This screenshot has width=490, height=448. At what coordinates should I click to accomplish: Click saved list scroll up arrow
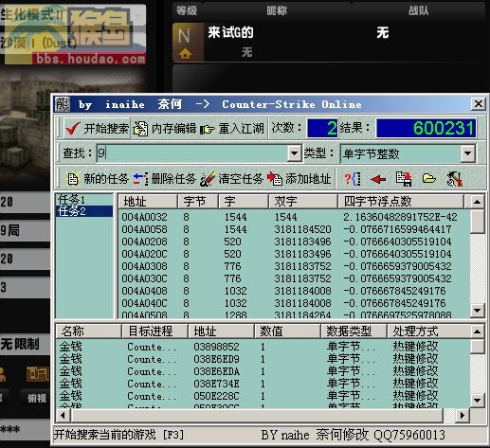(477, 332)
